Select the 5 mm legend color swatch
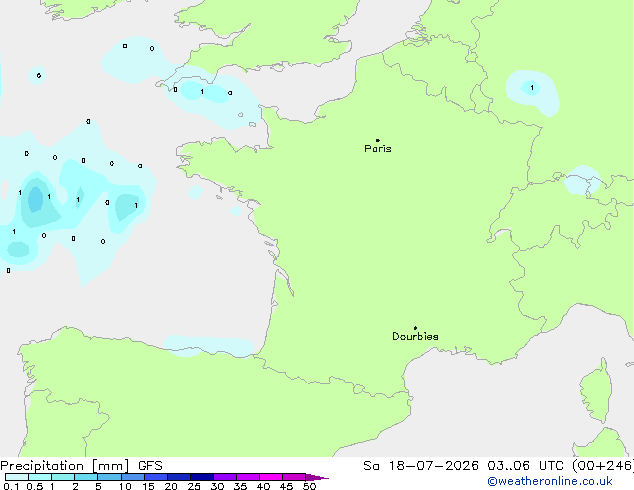This screenshot has width=634, height=490. coord(109,477)
